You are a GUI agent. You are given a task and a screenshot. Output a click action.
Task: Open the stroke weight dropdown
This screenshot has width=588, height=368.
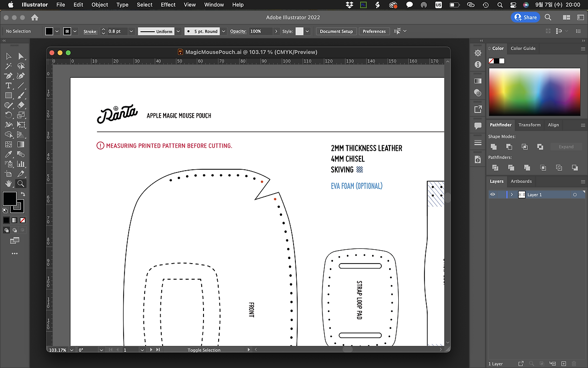point(131,31)
